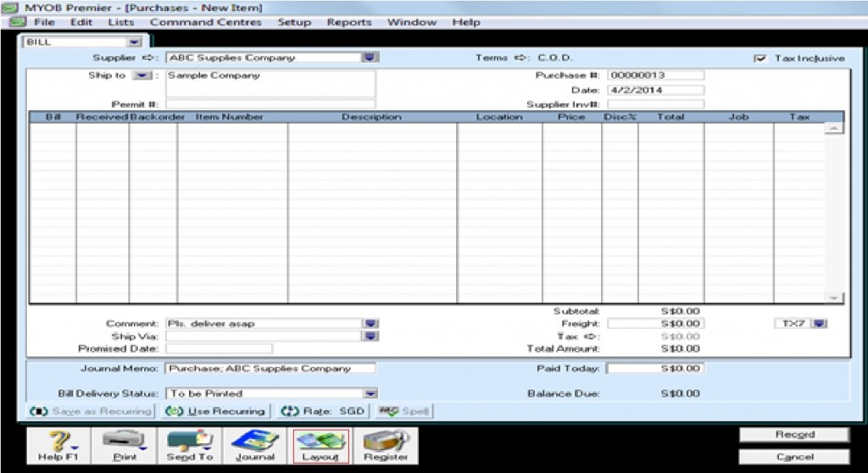
Task: Open the Setup menu
Action: coord(294,22)
